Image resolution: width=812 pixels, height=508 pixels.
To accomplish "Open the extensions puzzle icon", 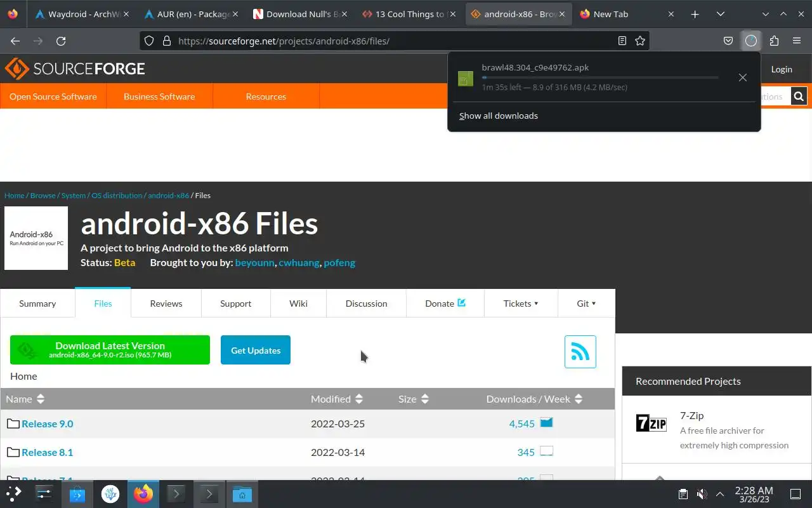I will pos(774,41).
